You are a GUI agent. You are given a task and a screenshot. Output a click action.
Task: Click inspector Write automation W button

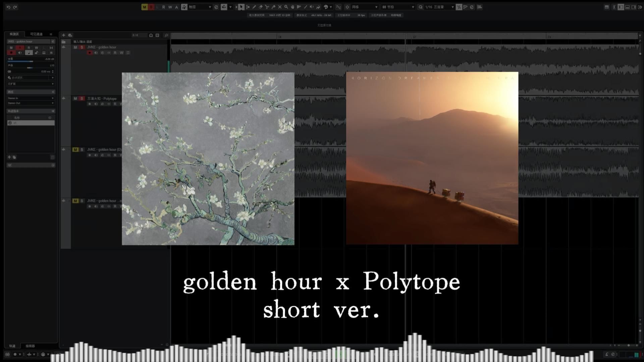pyautogui.click(x=36, y=48)
